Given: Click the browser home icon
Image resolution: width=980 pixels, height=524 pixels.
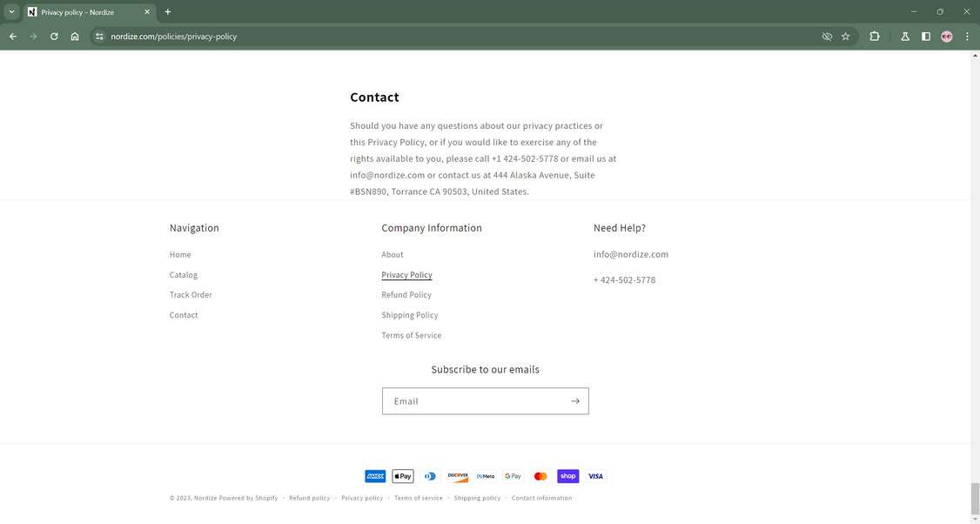Looking at the screenshot, I should (75, 37).
